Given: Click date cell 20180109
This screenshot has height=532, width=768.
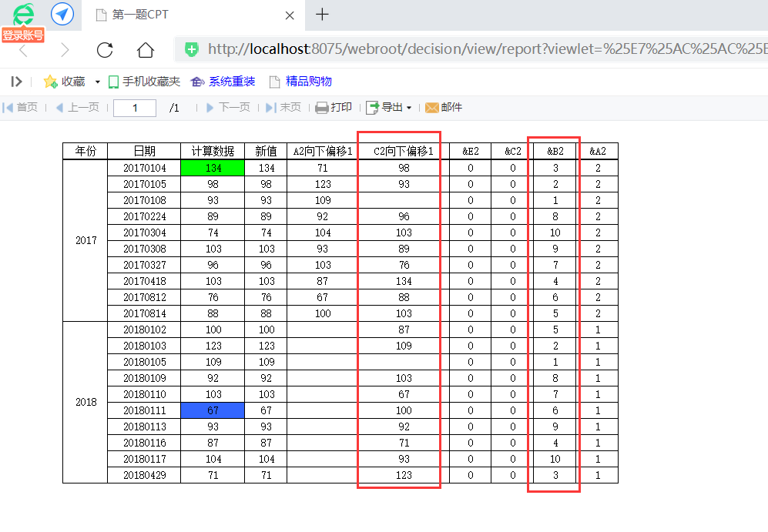Looking at the screenshot, I should 144,378.
